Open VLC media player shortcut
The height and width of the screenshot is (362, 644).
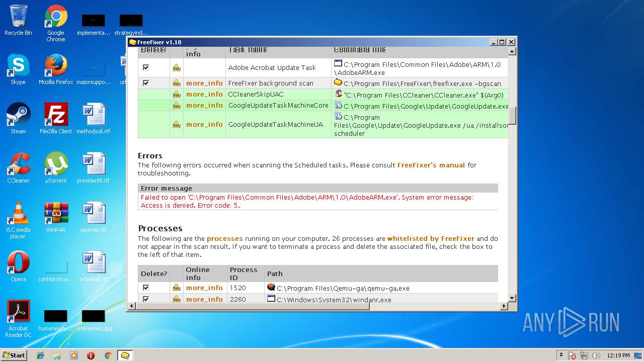point(18,220)
